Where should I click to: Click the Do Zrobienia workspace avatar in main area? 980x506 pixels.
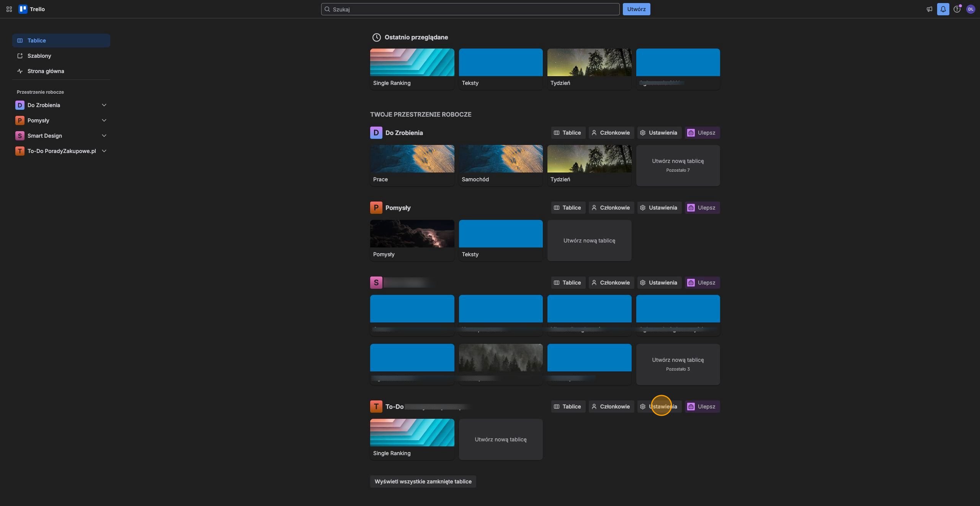click(376, 133)
